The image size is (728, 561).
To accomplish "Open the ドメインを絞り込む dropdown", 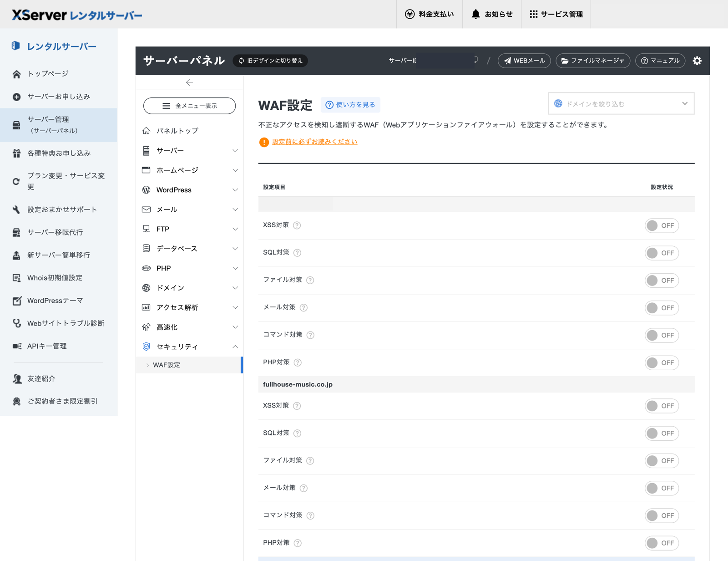I will pyautogui.click(x=621, y=104).
